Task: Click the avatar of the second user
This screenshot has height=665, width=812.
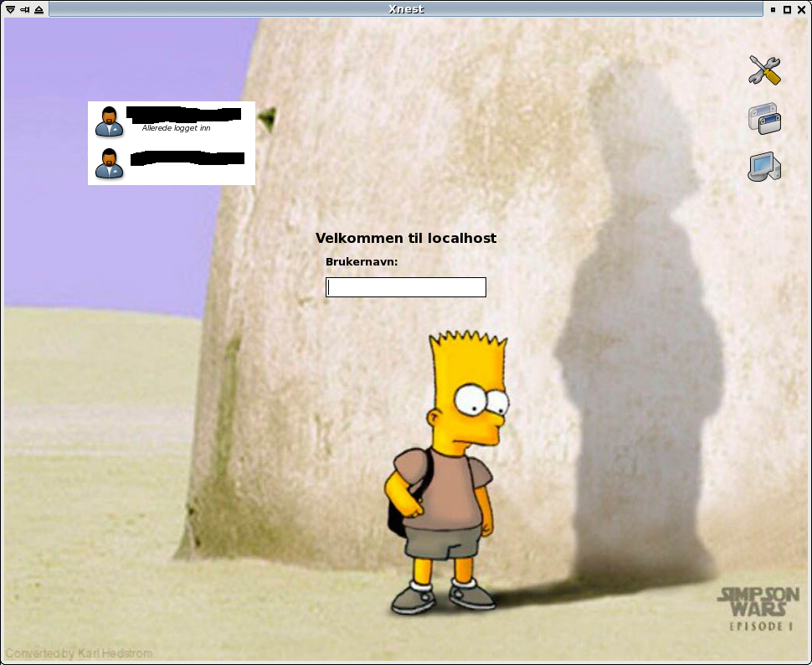Action: point(110,163)
